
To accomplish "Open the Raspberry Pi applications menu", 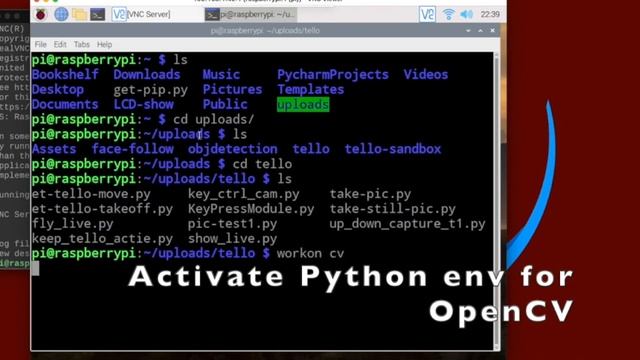I will [40, 15].
